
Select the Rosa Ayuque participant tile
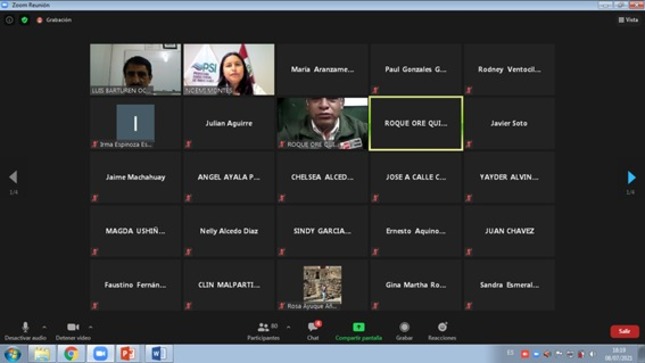pos(322,285)
